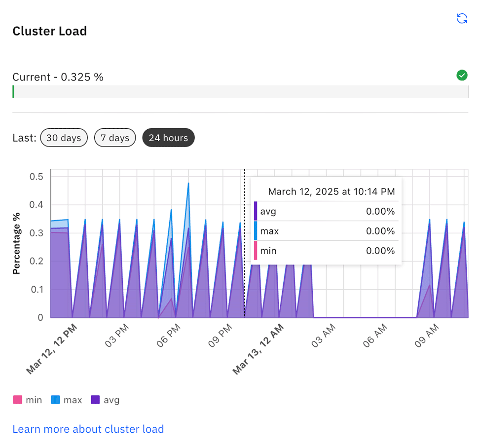Click the cluster load progress bar
Screen dimensions: 480x448
(x=240, y=92)
